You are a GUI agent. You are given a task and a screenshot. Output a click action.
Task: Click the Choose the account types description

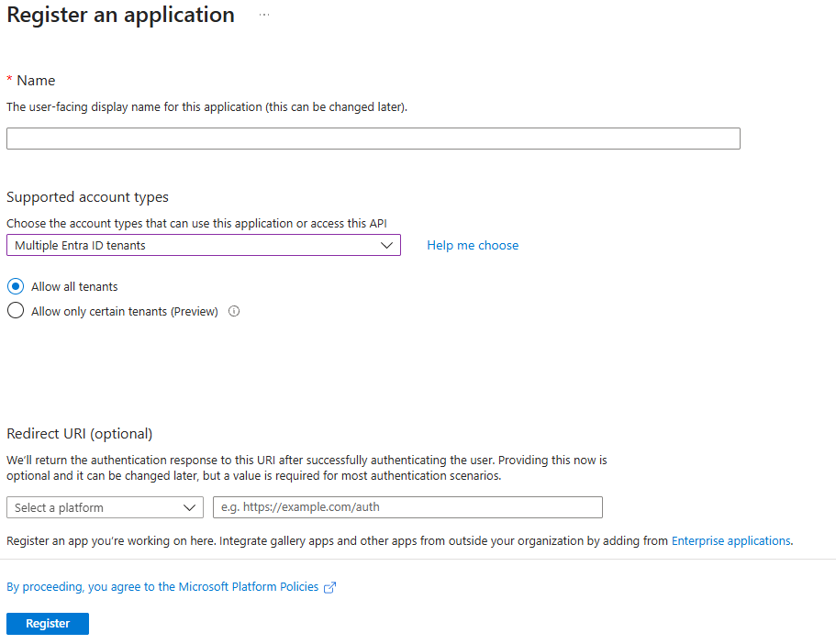click(x=196, y=223)
